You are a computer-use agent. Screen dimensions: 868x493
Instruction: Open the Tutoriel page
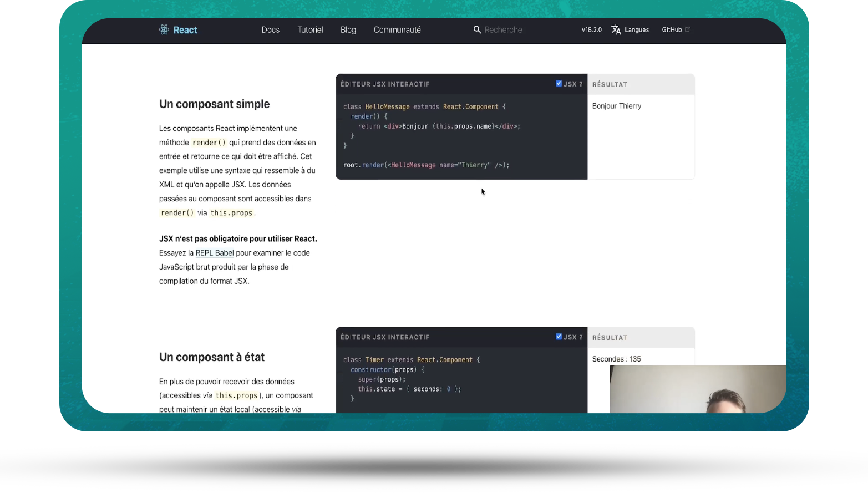click(x=310, y=30)
